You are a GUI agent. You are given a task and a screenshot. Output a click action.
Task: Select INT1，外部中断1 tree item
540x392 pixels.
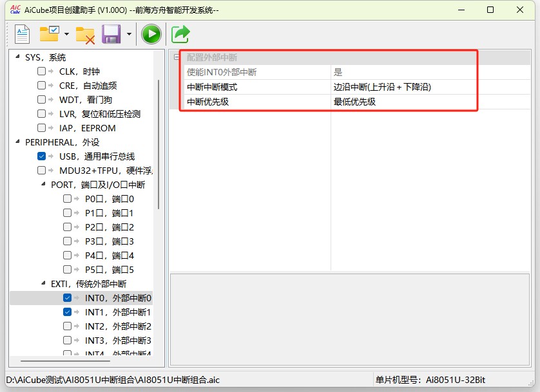(x=118, y=312)
